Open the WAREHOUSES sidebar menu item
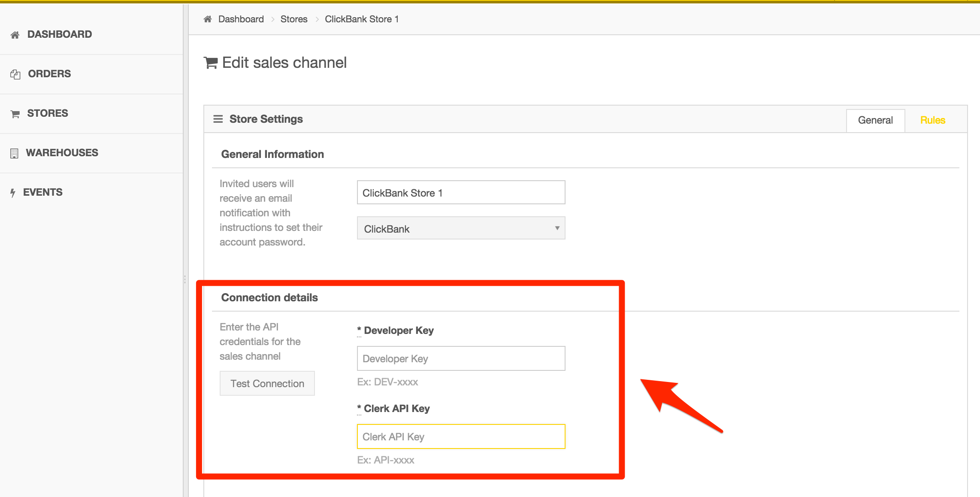This screenshot has width=980, height=497. (x=91, y=153)
